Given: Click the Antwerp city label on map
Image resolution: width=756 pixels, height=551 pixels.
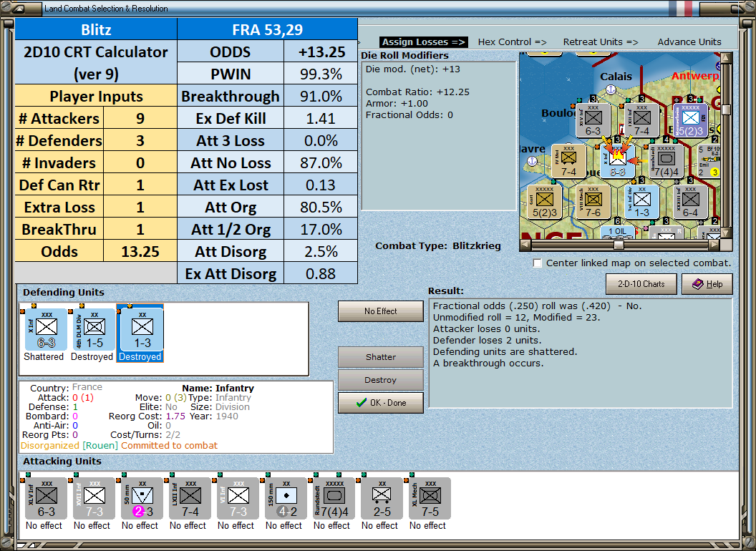Looking at the screenshot, I should click(x=694, y=76).
